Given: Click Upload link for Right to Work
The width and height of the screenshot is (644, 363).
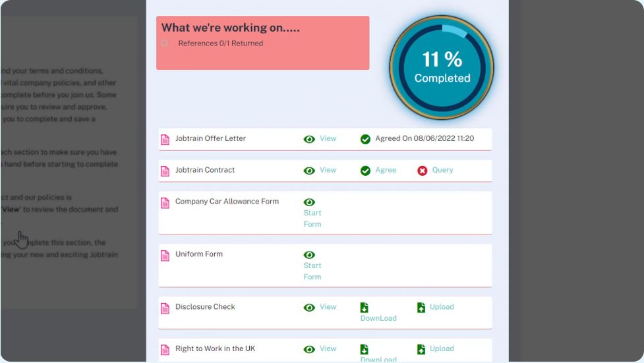Looking at the screenshot, I should pyautogui.click(x=442, y=349).
